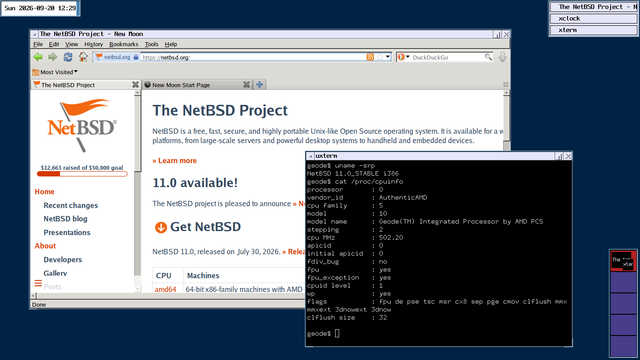Image resolution: width=640 pixels, height=360 pixels.
Task: Bookmark this page with the star icon
Action: 380,57
